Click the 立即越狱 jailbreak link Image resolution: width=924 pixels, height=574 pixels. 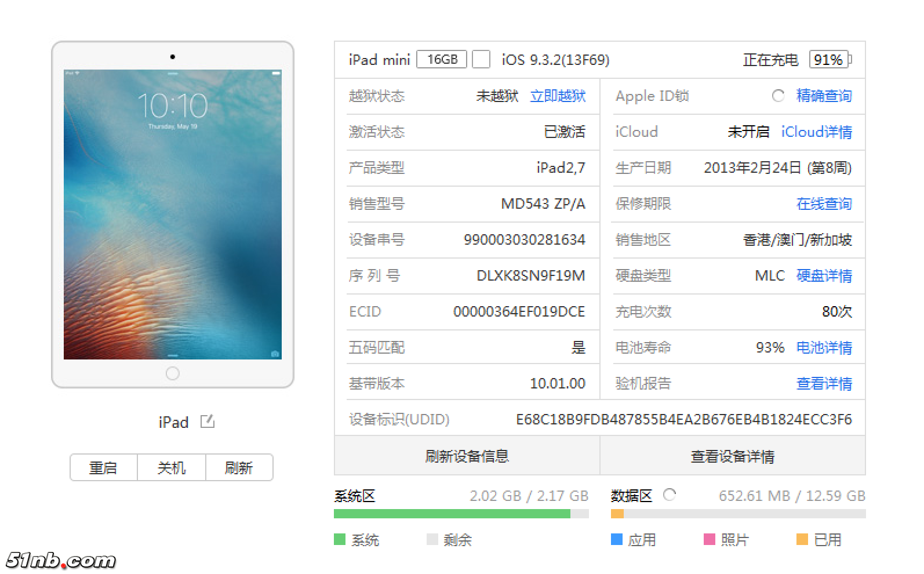pos(558,96)
